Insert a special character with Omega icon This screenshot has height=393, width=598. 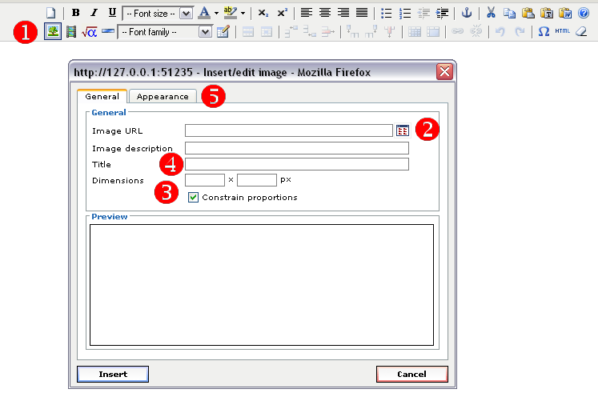[543, 32]
